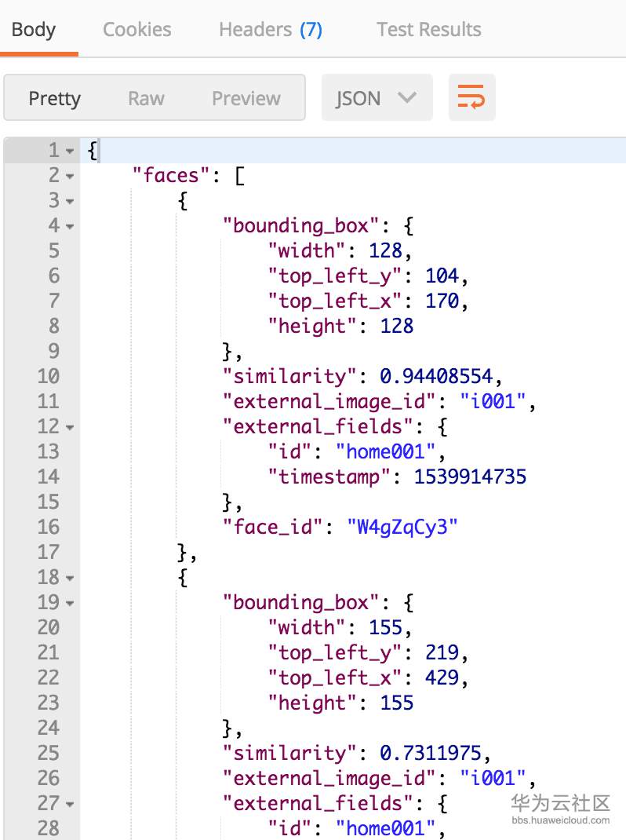Viewport: 626px width, 840px height.
Task: Click the "home001" value on line 13
Action: (385, 451)
